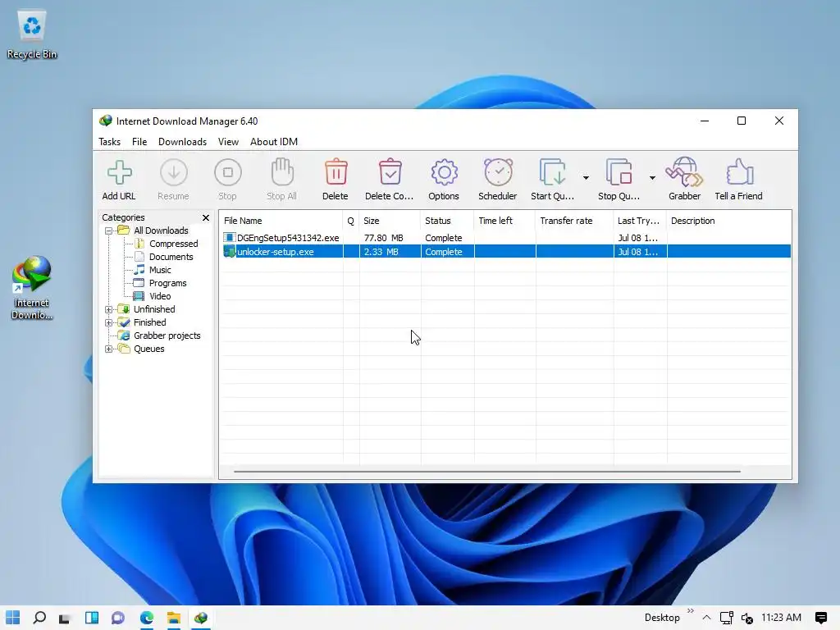
Task: Open the Scheduler clock icon
Action: coord(498,172)
